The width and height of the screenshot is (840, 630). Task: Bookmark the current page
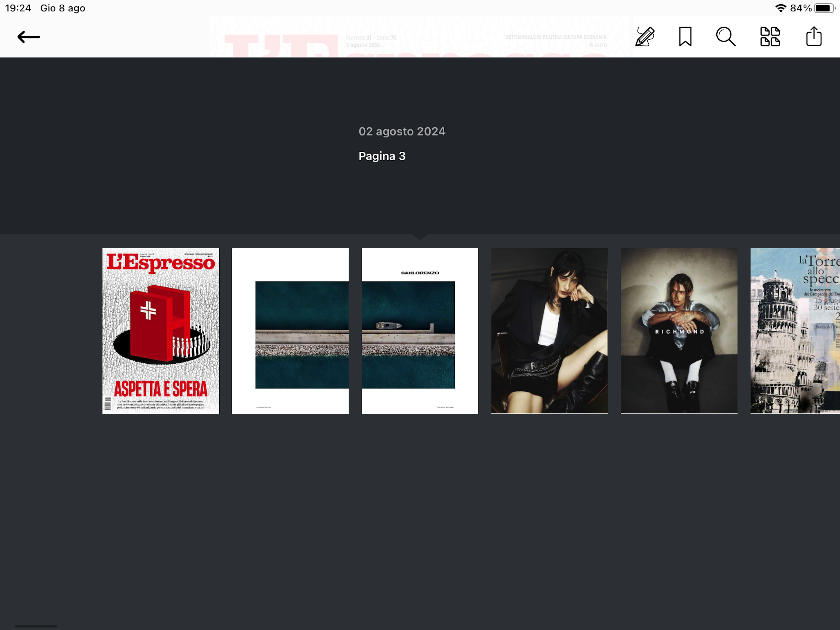685,37
